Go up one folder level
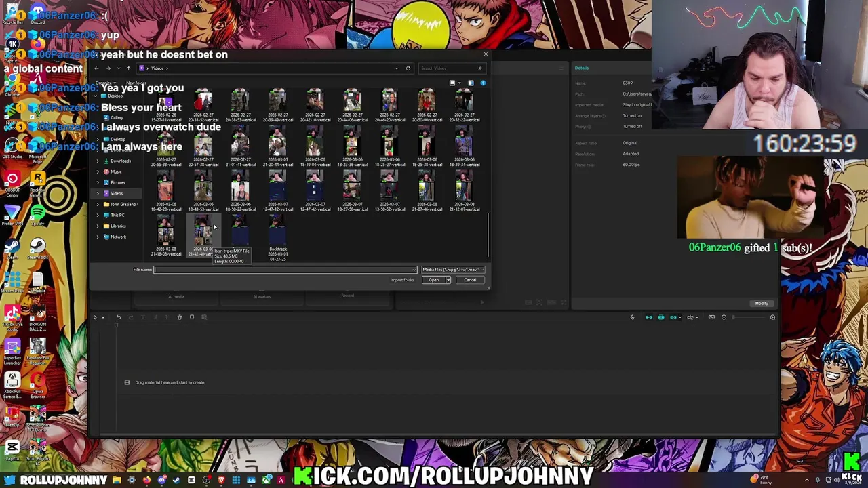 pos(128,68)
